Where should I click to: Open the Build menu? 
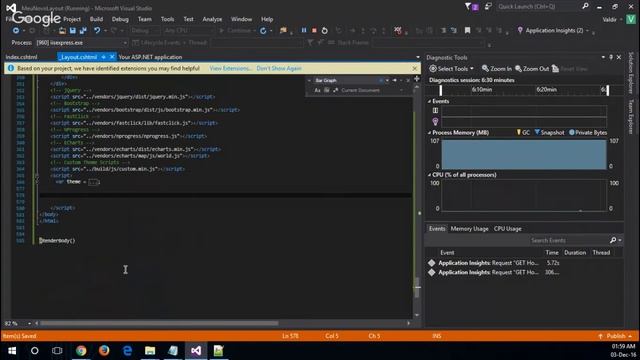pyautogui.click(x=96, y=19)
